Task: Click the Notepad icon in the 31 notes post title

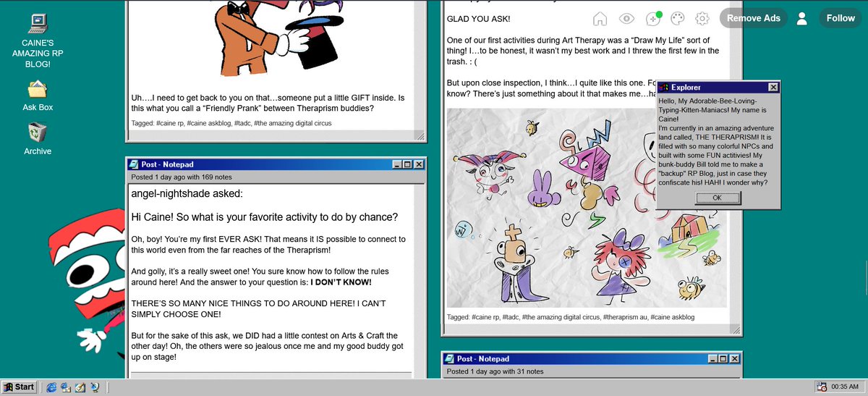Action: tap(449, 359)
